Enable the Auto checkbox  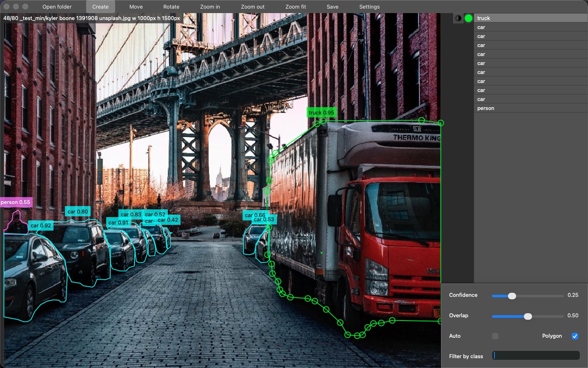[x=495, y=336]
